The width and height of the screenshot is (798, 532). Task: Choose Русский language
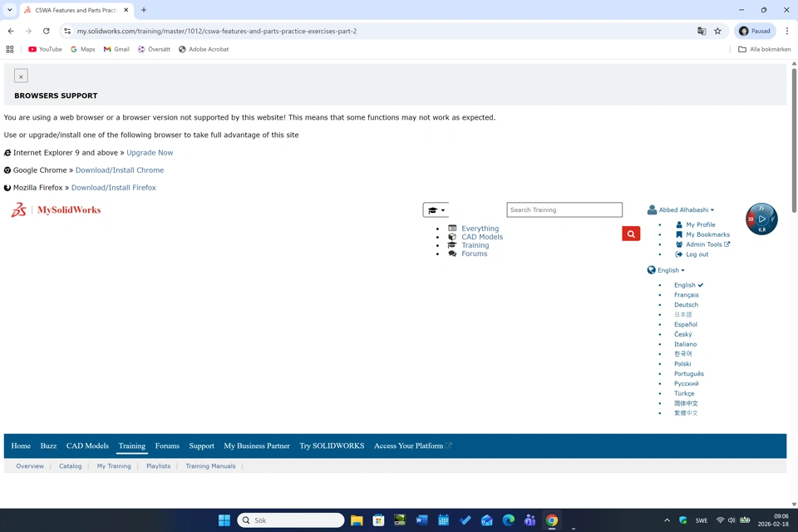(686, 383)
